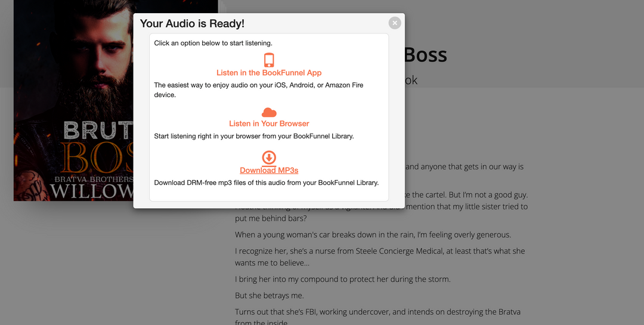The height and width of the screenshot is (325, 644).
Task: Select the Download MP3s link
Action: pos(269,171)
